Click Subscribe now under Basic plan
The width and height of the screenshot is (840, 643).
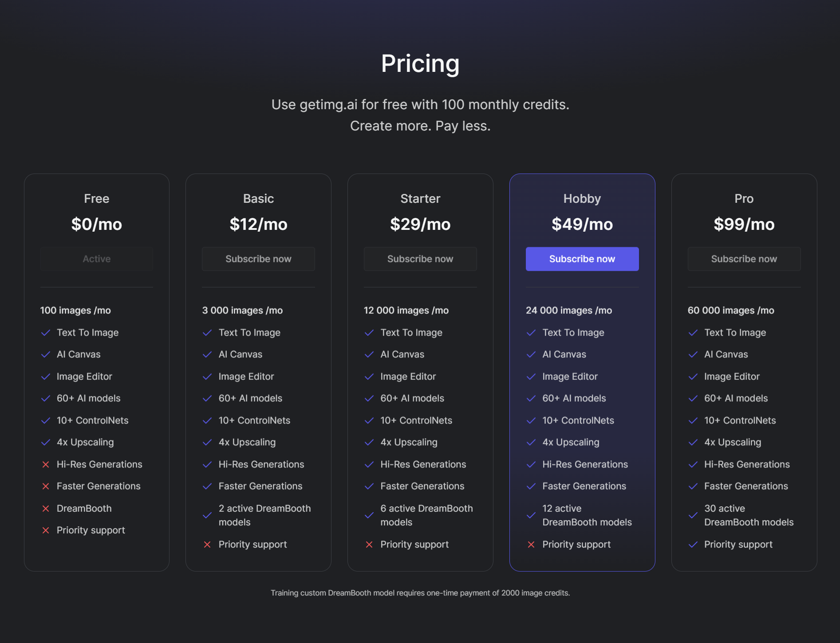[258, 259]
